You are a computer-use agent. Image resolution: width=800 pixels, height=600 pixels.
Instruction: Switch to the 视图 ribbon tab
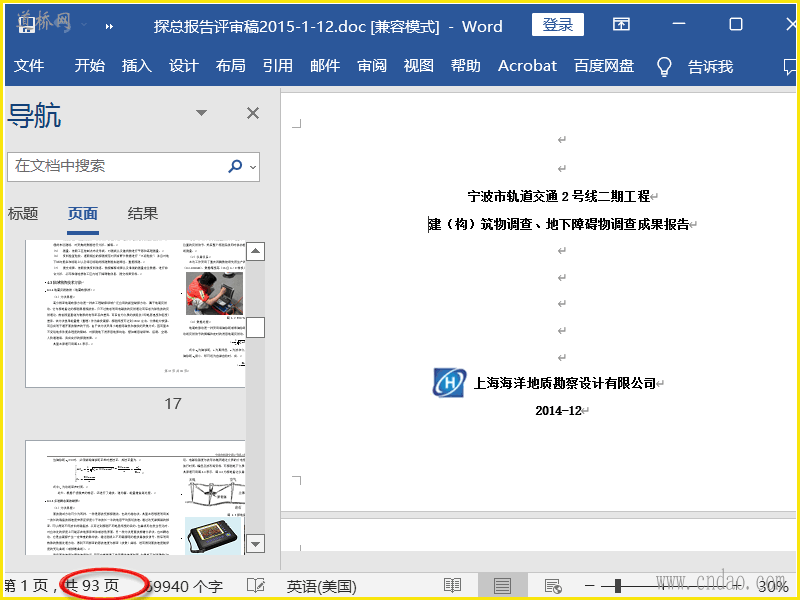tap(419, 66)
